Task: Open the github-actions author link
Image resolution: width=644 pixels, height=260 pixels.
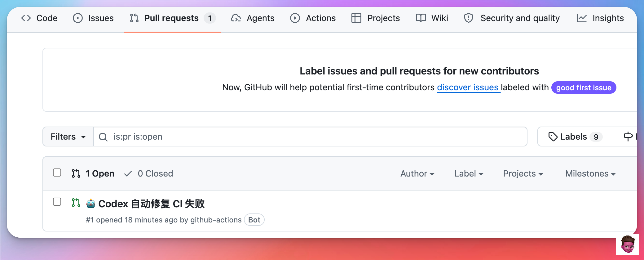Action: tap(216, 220)
